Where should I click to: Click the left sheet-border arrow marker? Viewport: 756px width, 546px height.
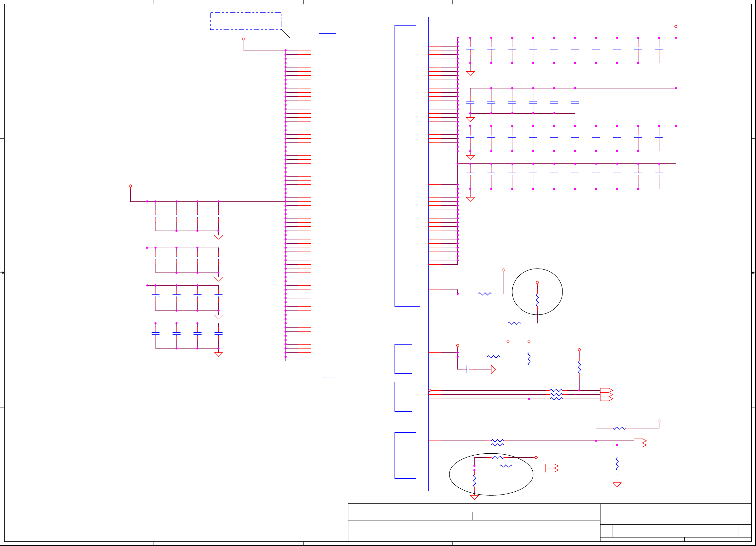tap(2, 273)
